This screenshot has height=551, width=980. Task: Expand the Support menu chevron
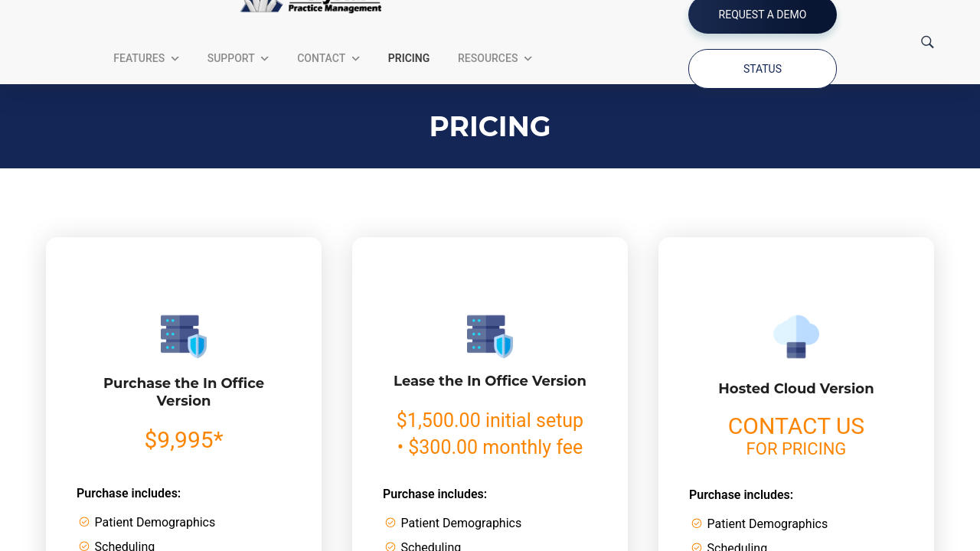coord(265,59)
